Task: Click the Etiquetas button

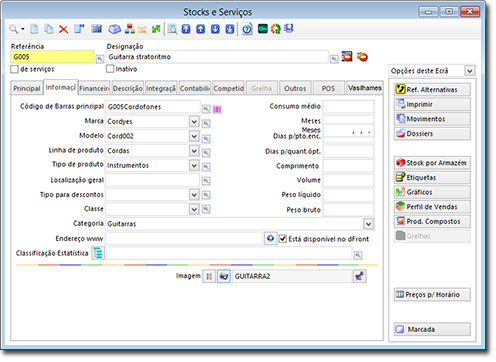Action: (x=432, y=178)
